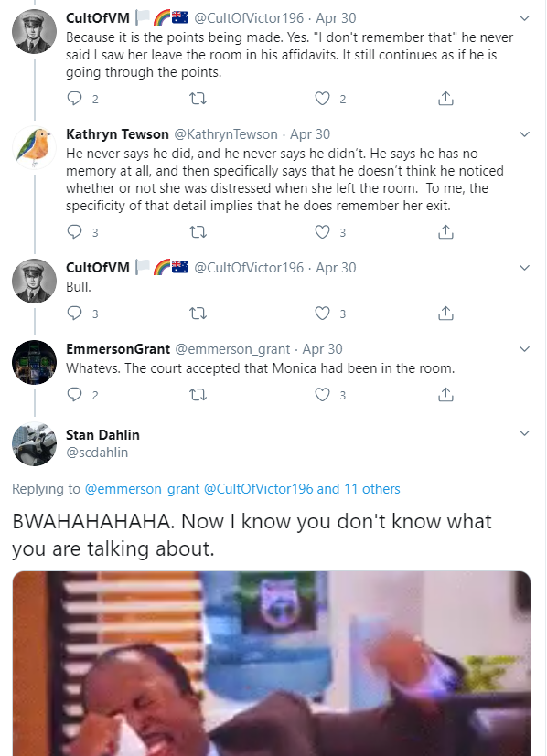Play the laughing man GIF
Image resolution: width=547 pixels, height=756 pixels.
coord(272,664)
